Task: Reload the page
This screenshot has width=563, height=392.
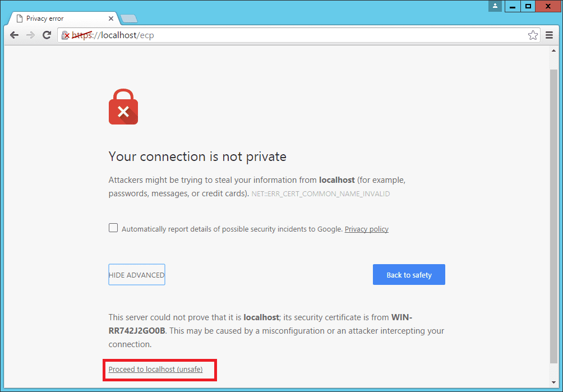Action: 47,35
